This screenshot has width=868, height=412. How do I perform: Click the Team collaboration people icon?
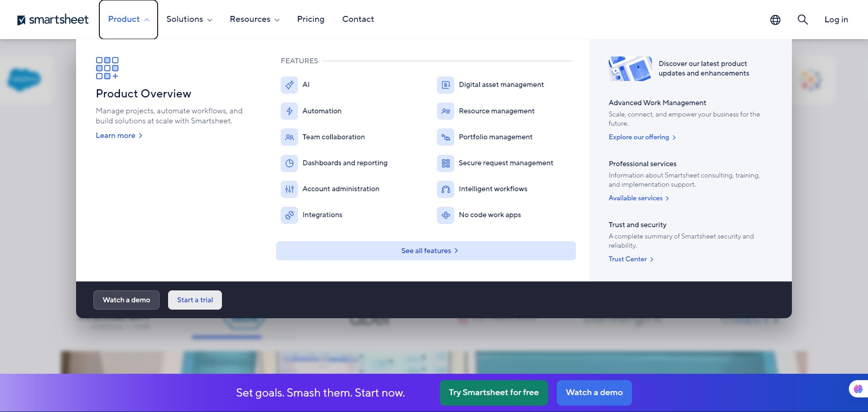[x=289, y=137]
